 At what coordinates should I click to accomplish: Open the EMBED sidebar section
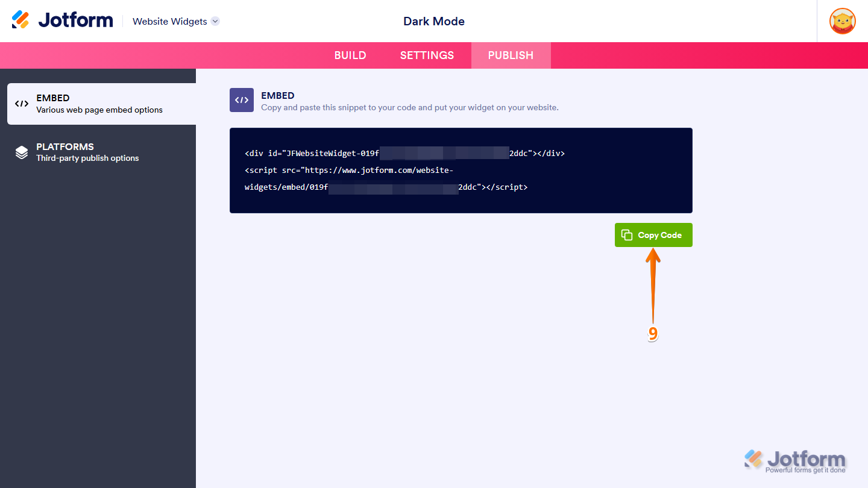[x=101, y=104]
